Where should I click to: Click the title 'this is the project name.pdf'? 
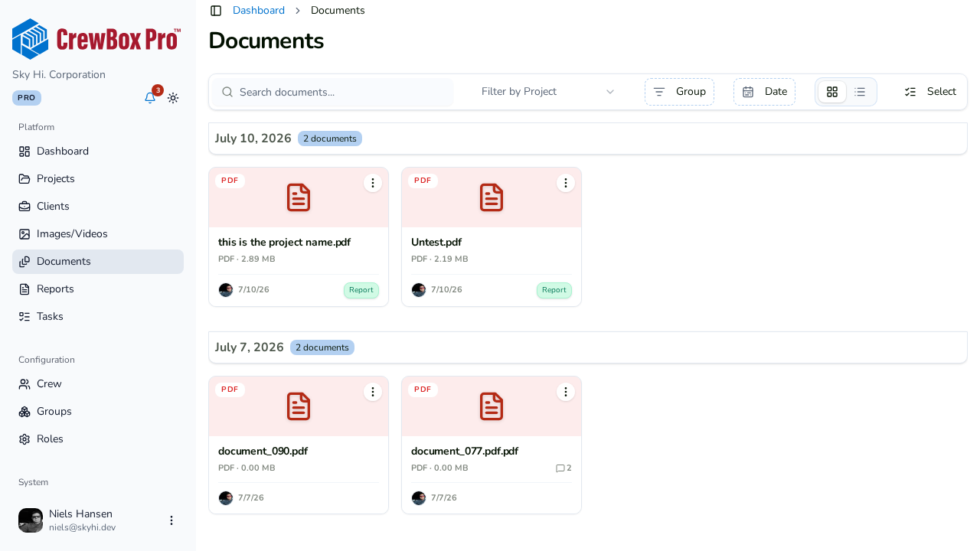pos(284,243)
